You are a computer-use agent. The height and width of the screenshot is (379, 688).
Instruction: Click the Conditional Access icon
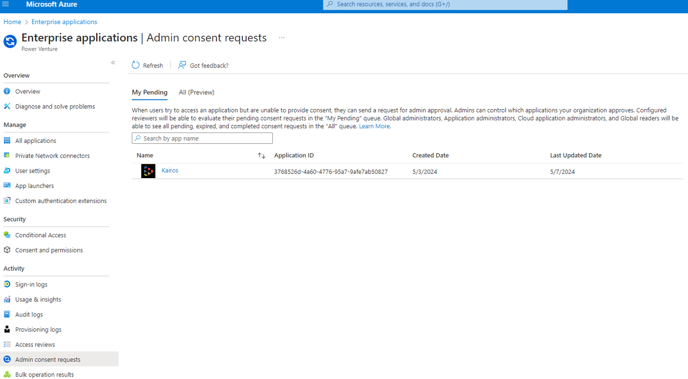pyautogui.click(x=7, y=235)
